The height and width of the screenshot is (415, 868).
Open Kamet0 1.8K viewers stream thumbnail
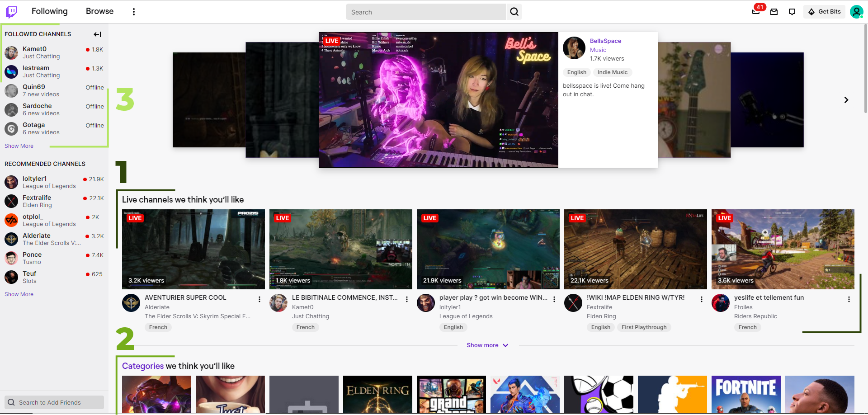(x=341, y=249)
